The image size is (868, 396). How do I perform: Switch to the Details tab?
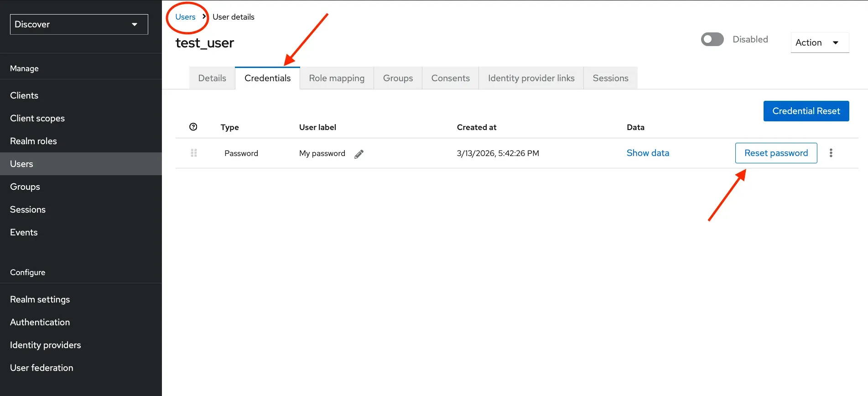click(x=212, y=78)
